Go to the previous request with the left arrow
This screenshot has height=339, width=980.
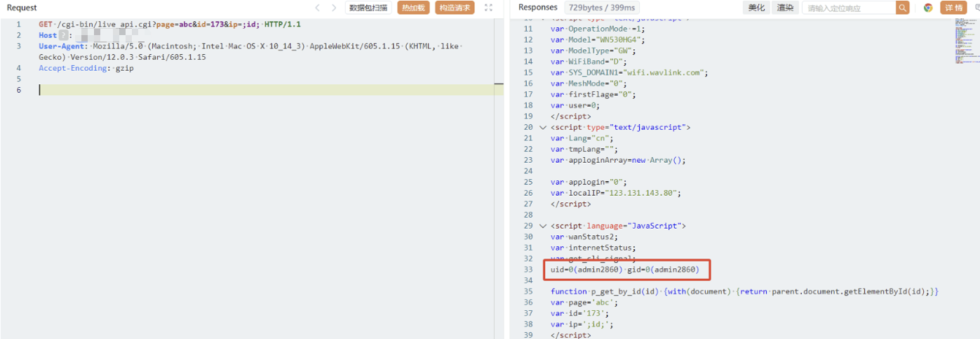click(x=317, y=8)
